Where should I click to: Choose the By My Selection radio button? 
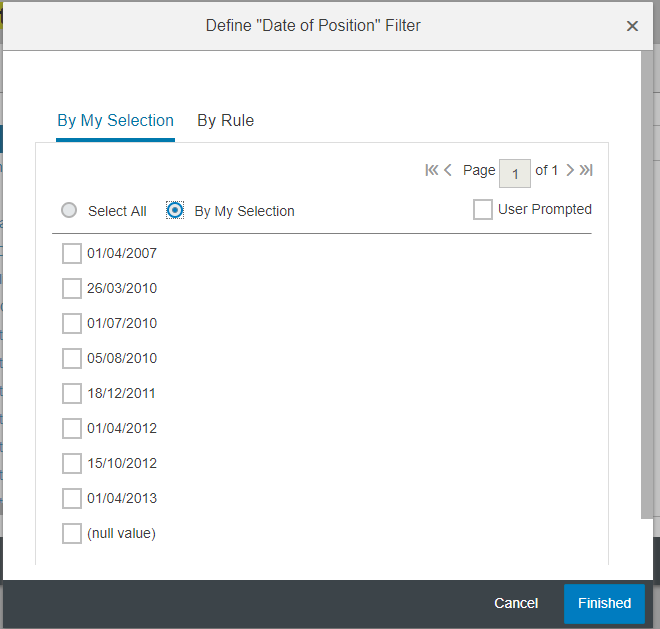point(175,210)
